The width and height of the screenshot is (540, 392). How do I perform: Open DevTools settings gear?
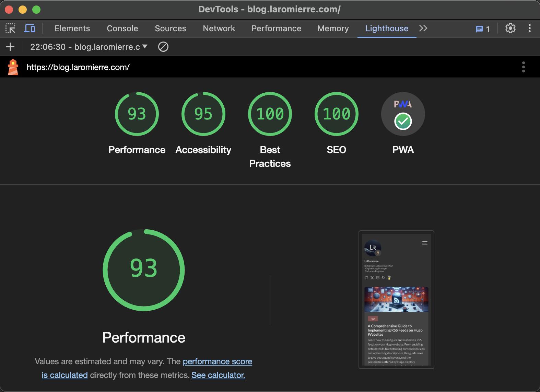(510, 28)
